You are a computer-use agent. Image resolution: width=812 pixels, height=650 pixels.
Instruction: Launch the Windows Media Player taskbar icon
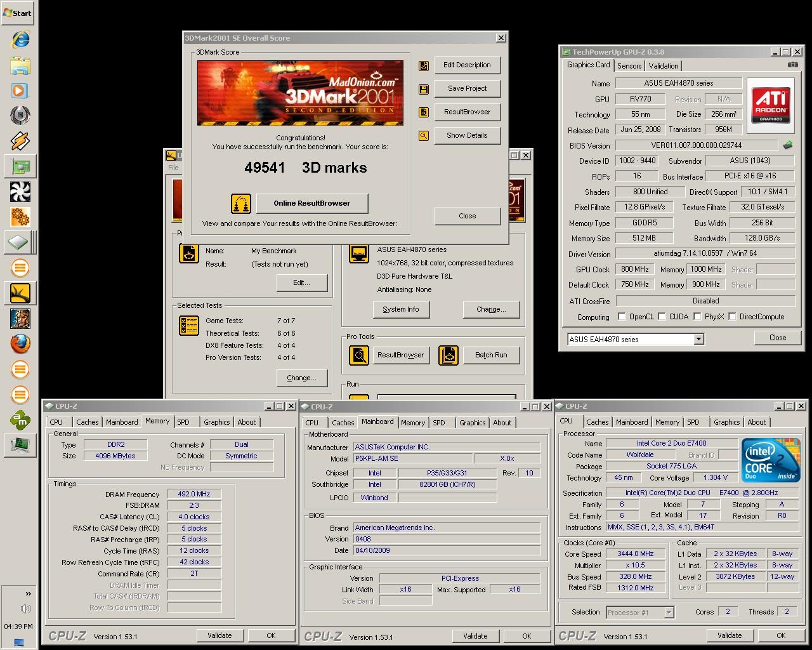[20, 90]
